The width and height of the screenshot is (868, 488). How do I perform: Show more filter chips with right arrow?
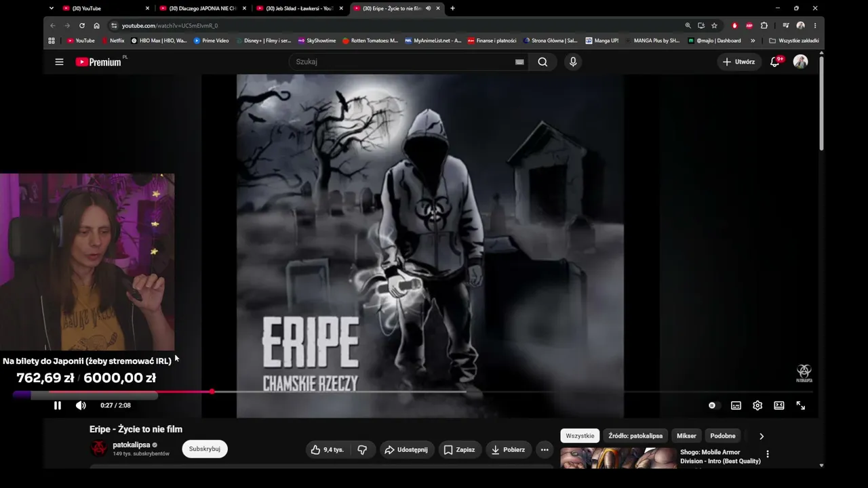point(762,436)
